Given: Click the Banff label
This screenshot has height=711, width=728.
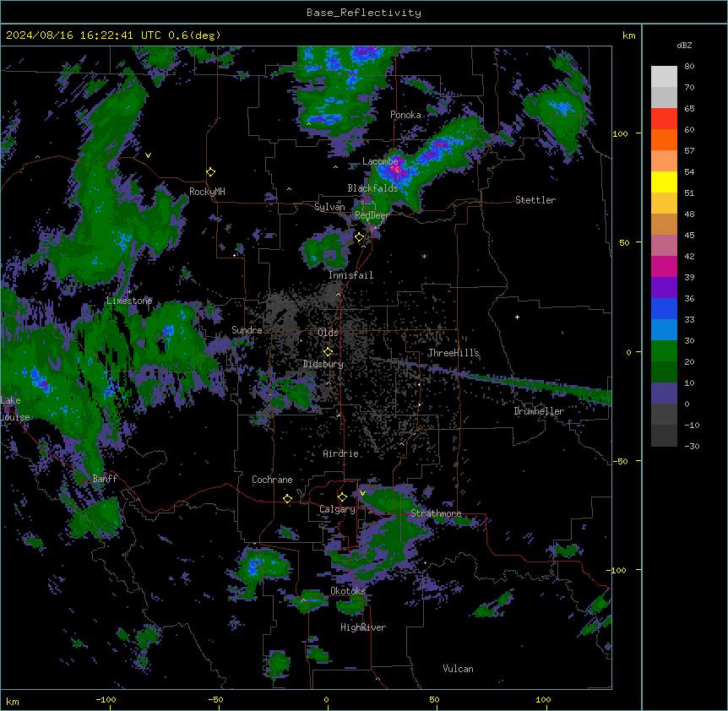Looking at the screenshot, I should 105,479.
